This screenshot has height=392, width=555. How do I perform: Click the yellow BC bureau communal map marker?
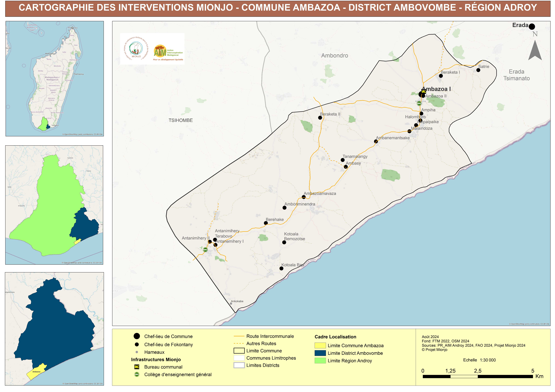[423, 91]
